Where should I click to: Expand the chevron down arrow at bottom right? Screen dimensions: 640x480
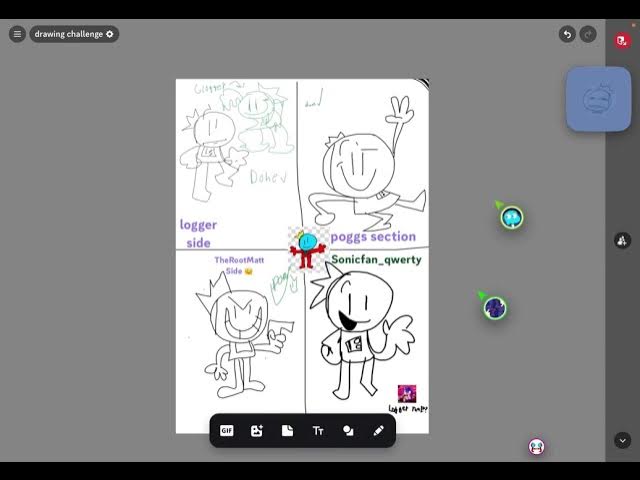point(622,440)
